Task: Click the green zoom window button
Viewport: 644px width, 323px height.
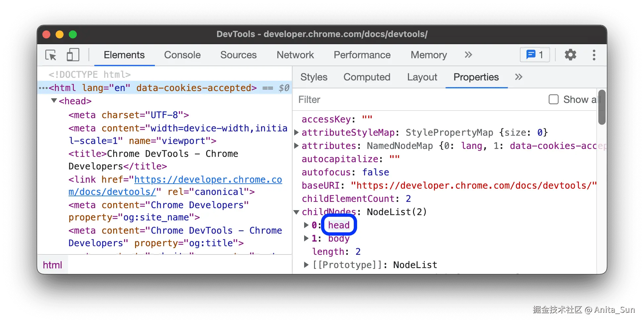Action: (x=73, y=34)
